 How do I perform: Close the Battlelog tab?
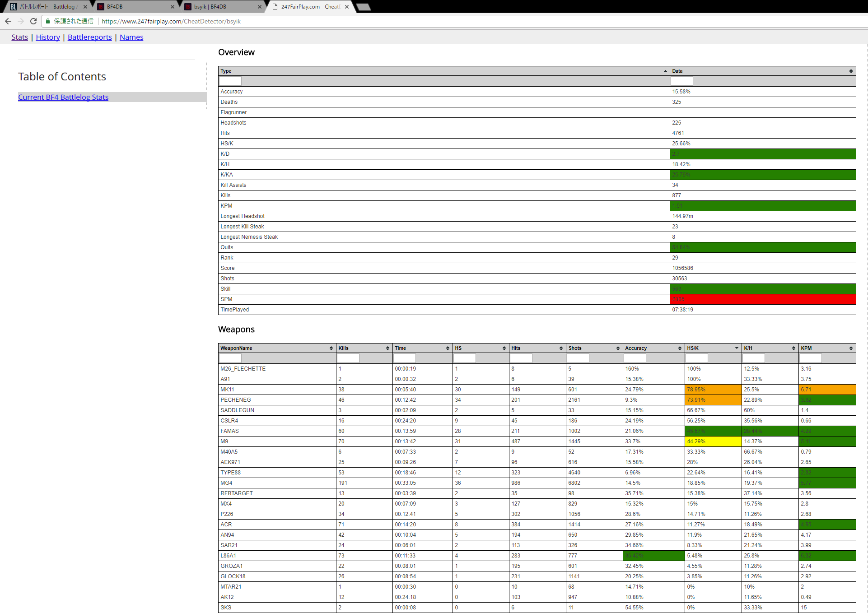click(85, 7)
